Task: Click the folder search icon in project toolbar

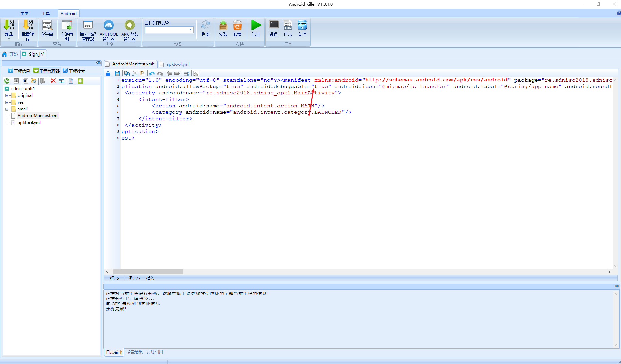Action: click(34, 81)
